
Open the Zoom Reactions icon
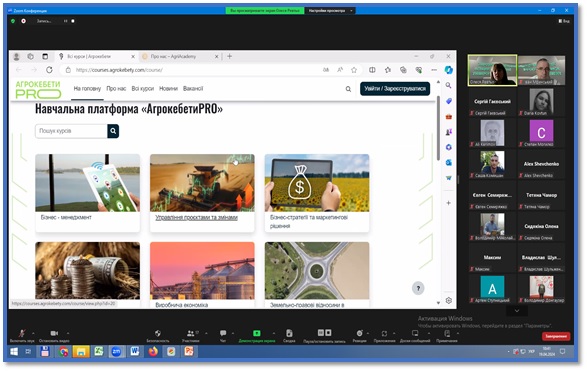(359, 333)
